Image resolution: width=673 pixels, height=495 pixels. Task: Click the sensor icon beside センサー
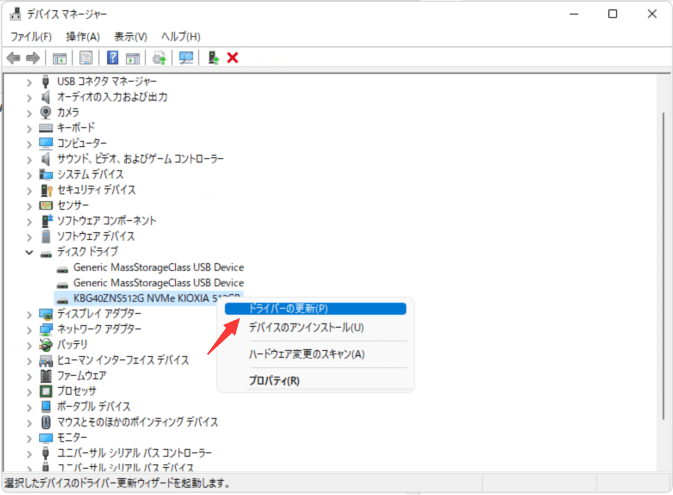45,205
